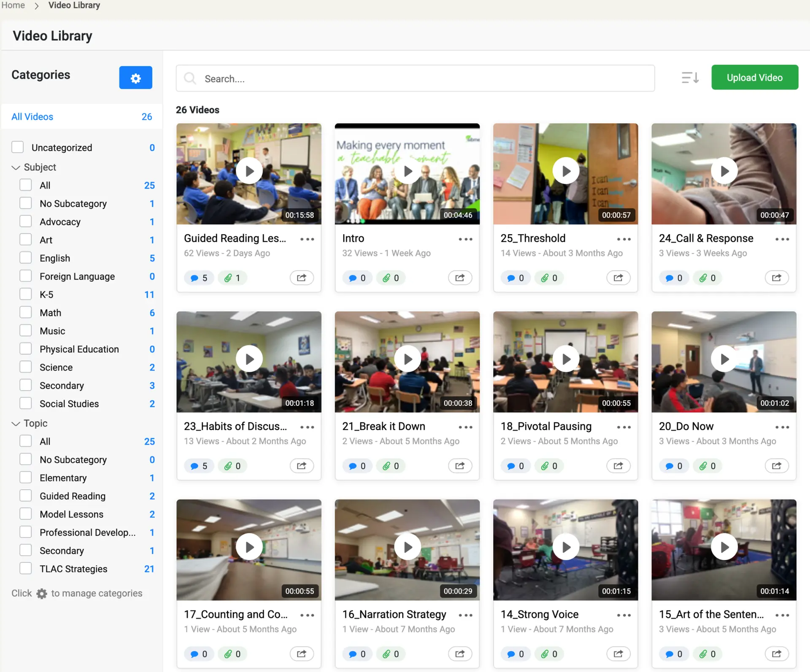The height and width of the screenshot is (672, 810).
Task: Check the Math subject filter
Action: click(x=26, y=313)
